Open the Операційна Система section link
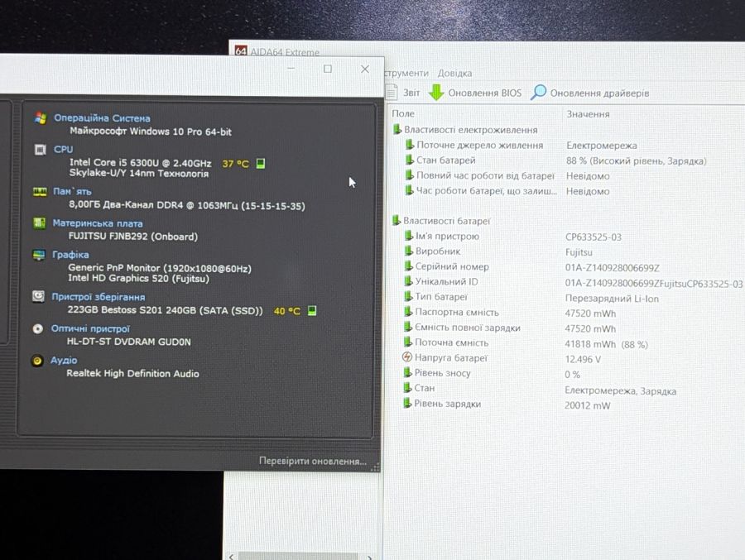The width and height of the screenshot is (745, 560). (x=102, y=118)
